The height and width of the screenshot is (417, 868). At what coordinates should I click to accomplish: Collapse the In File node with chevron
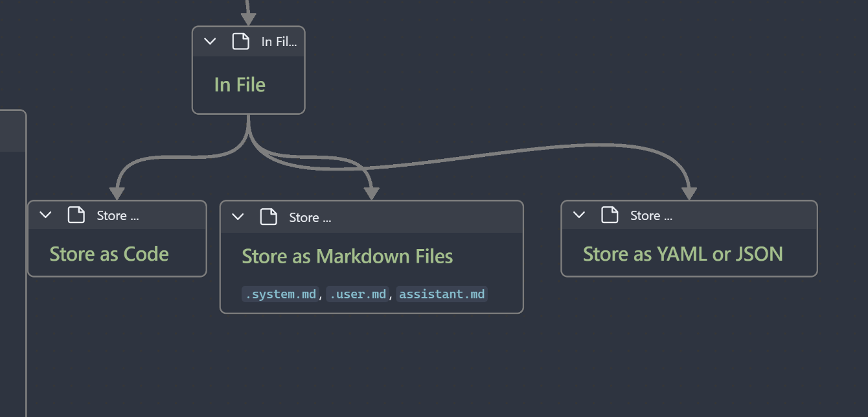coord(210,42)
